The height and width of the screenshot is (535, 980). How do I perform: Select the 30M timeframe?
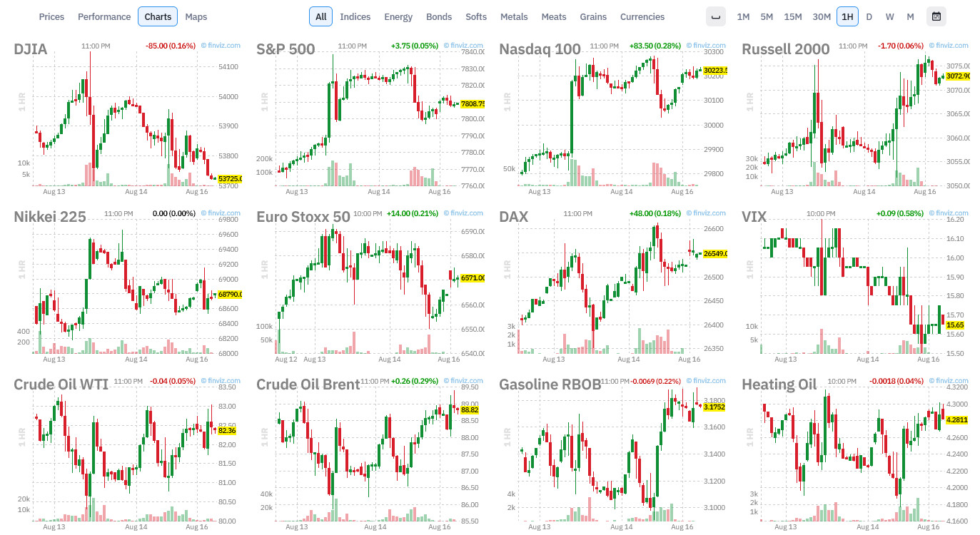click(822, 16)
